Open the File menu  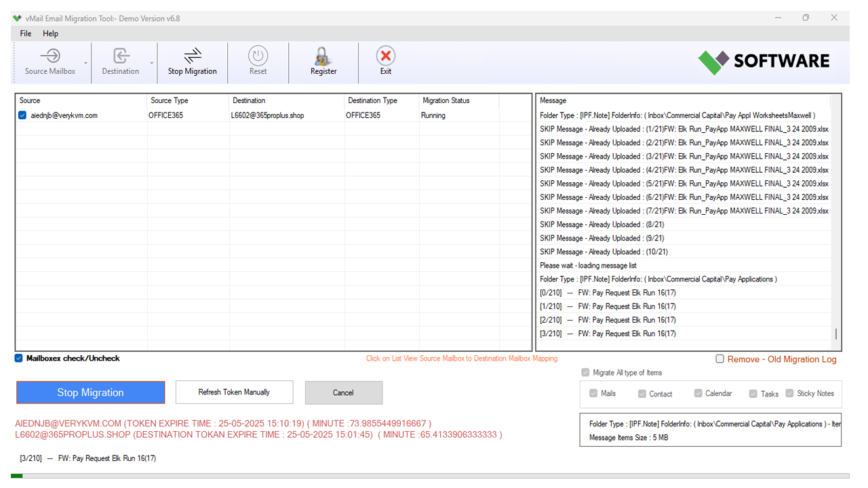click(26, 33)
